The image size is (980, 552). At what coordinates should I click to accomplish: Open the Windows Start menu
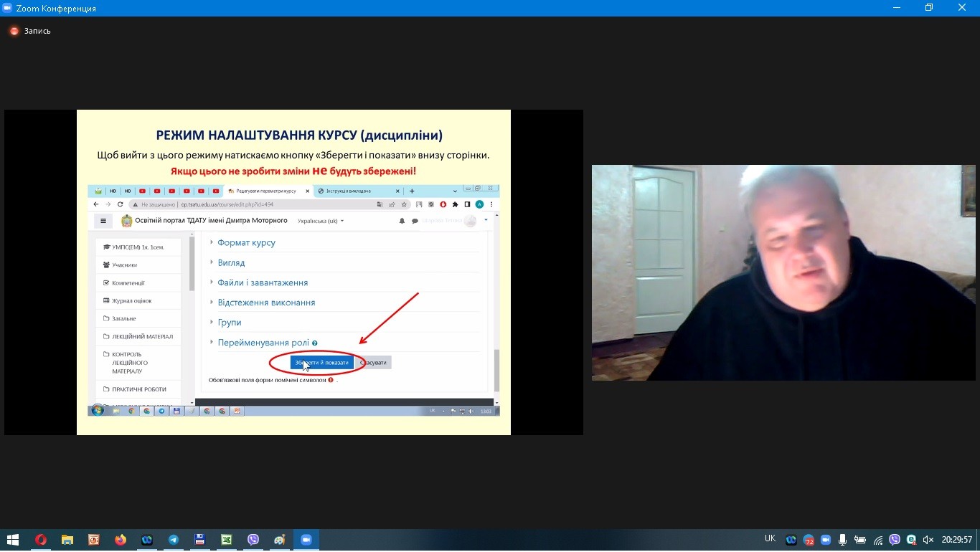point(13,540)
